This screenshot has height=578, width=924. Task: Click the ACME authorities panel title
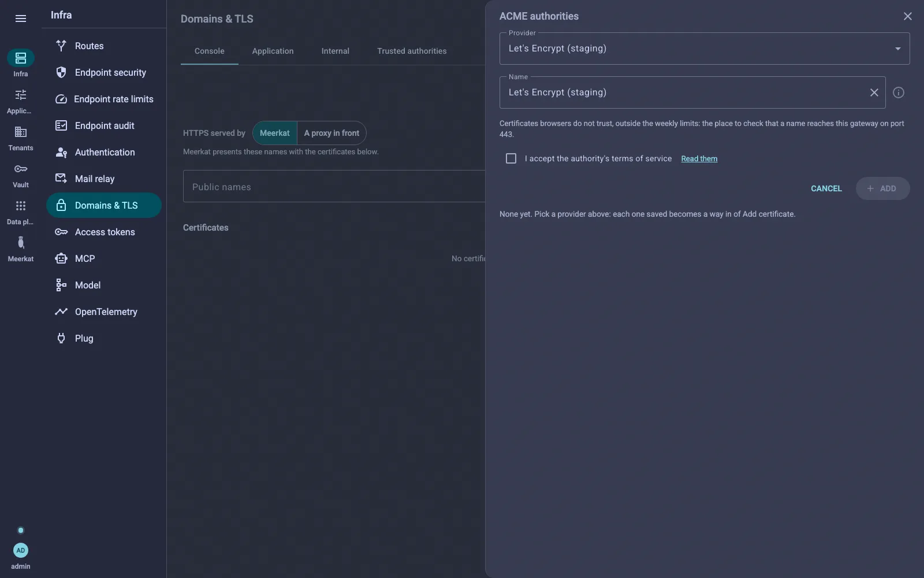point(539,16)
